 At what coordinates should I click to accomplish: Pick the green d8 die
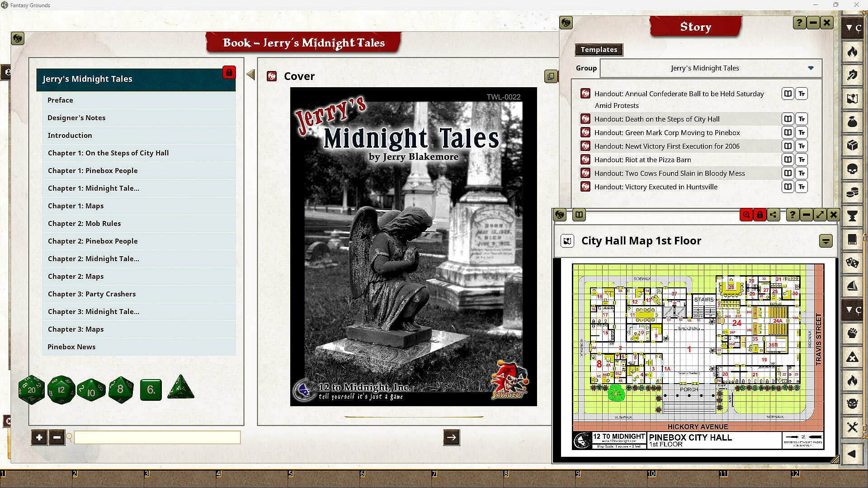point(121,389)
